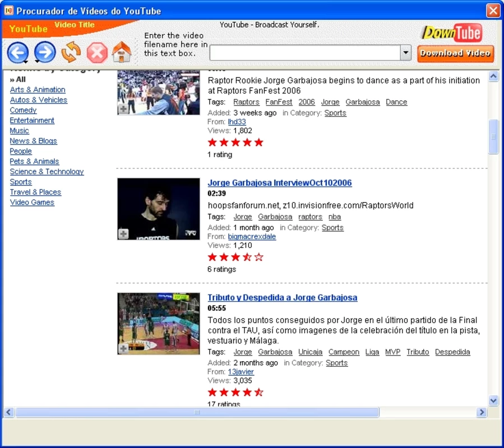Click the Raptors tag on the first video
Image resolution: width=504 pixels, height=448 pixels.
(x=246, y=102)
